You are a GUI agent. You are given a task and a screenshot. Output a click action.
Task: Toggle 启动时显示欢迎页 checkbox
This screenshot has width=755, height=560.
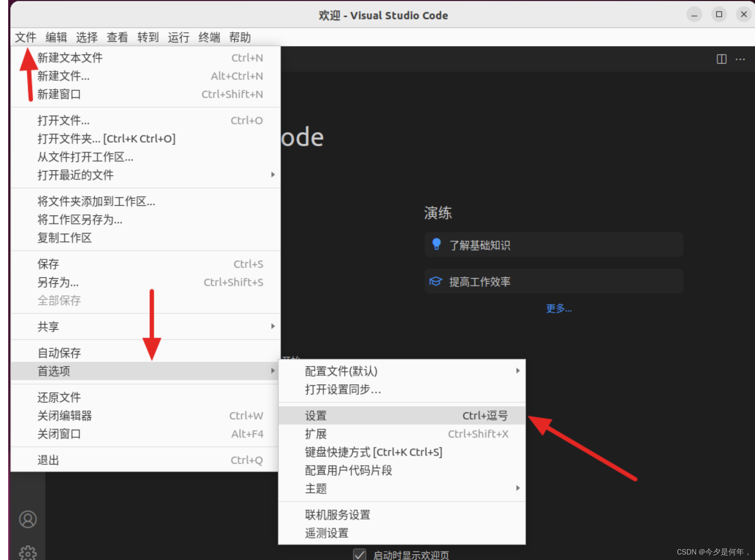[x=359, y=555]
